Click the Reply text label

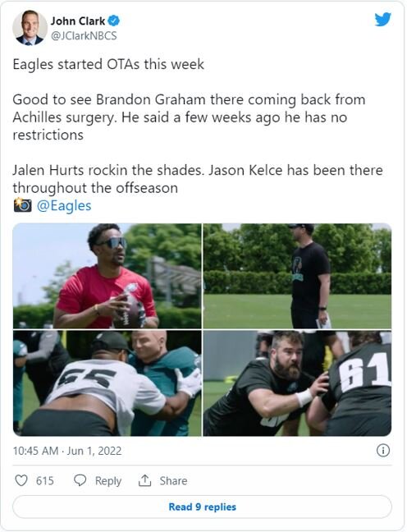tap(108, 481)
